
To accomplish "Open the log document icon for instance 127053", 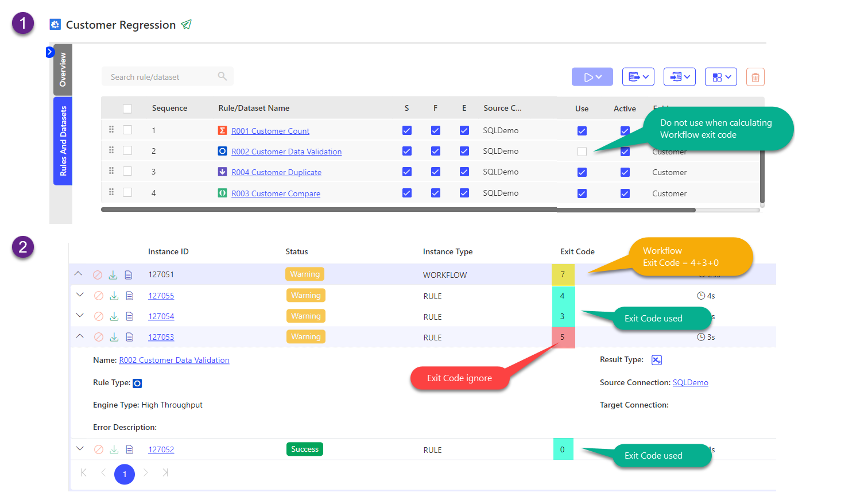I will [128, 337].
